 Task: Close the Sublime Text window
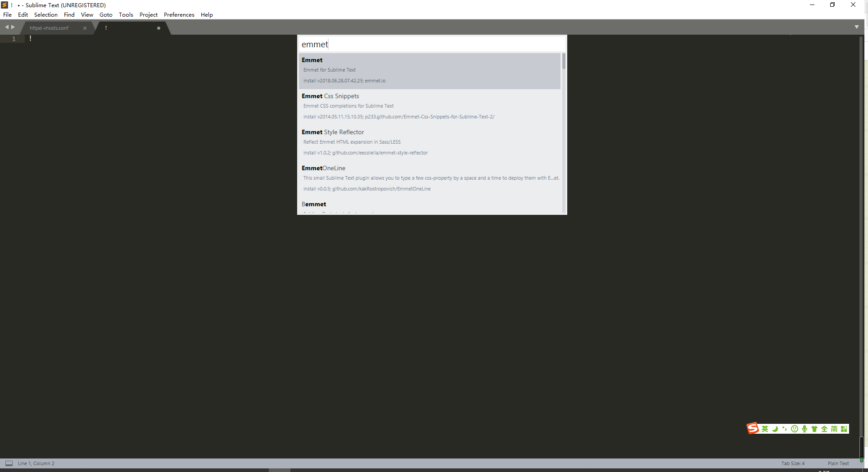pos(853,5)
